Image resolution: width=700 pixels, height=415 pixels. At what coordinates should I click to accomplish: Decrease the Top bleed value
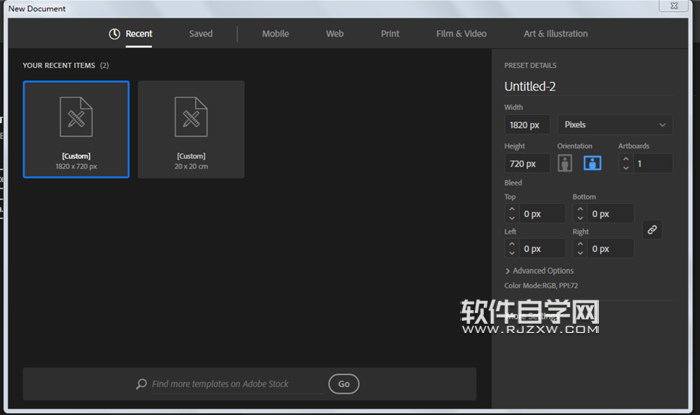(x=512, y=218)
